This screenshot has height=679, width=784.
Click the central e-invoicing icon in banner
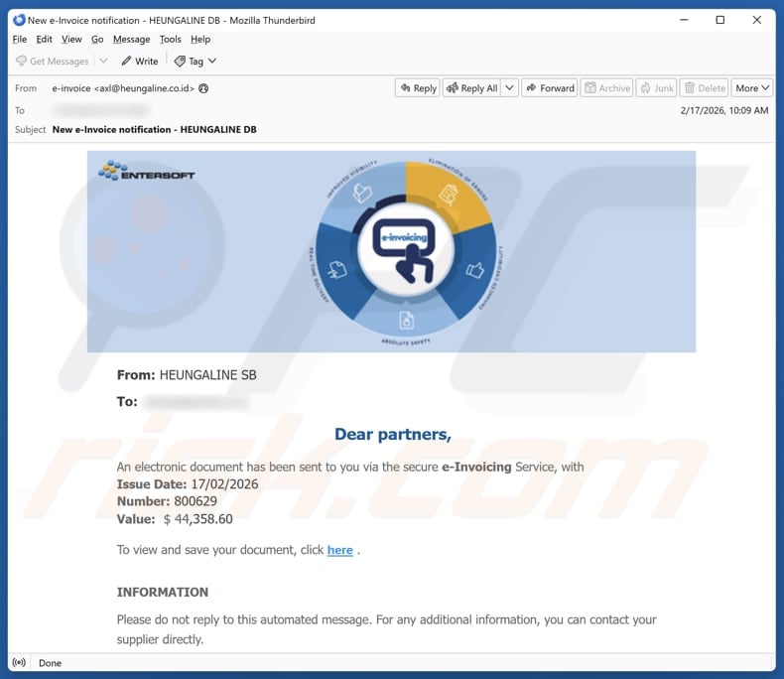click(406, 250)
